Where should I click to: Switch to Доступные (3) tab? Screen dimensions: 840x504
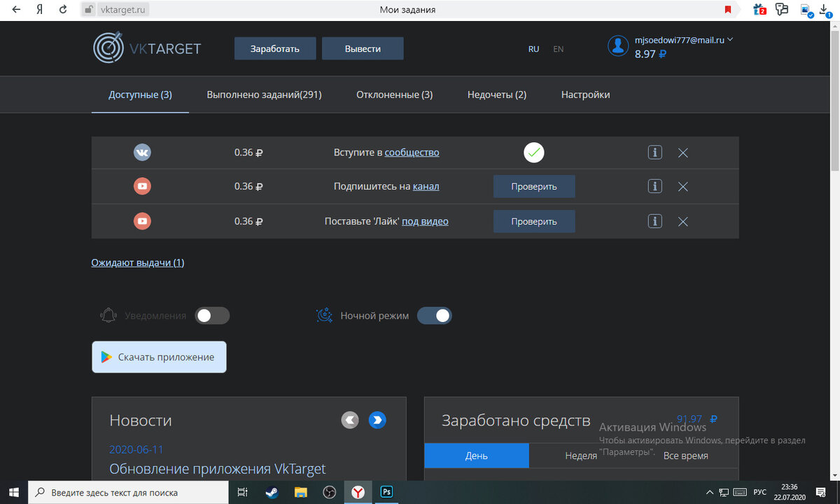tap(140, 94)
